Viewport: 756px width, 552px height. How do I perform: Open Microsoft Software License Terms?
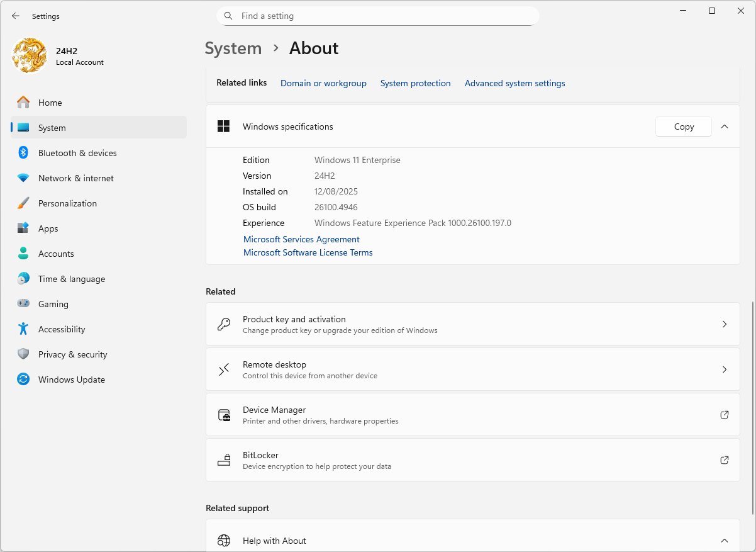click(308, 252)
